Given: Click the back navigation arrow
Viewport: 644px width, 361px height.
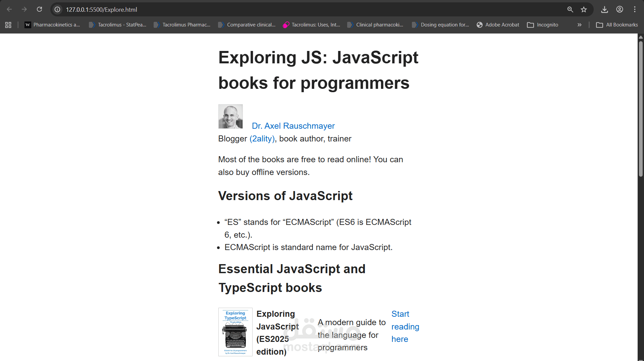Looking at the screenshot, I should click(x=9, y=9).
